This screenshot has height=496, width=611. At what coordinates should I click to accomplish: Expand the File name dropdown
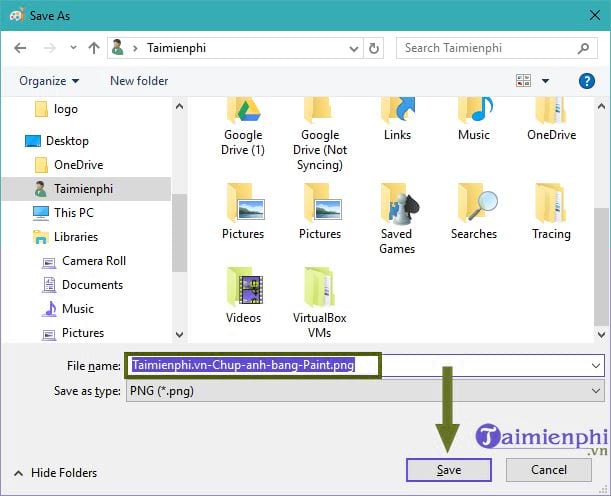596,365
